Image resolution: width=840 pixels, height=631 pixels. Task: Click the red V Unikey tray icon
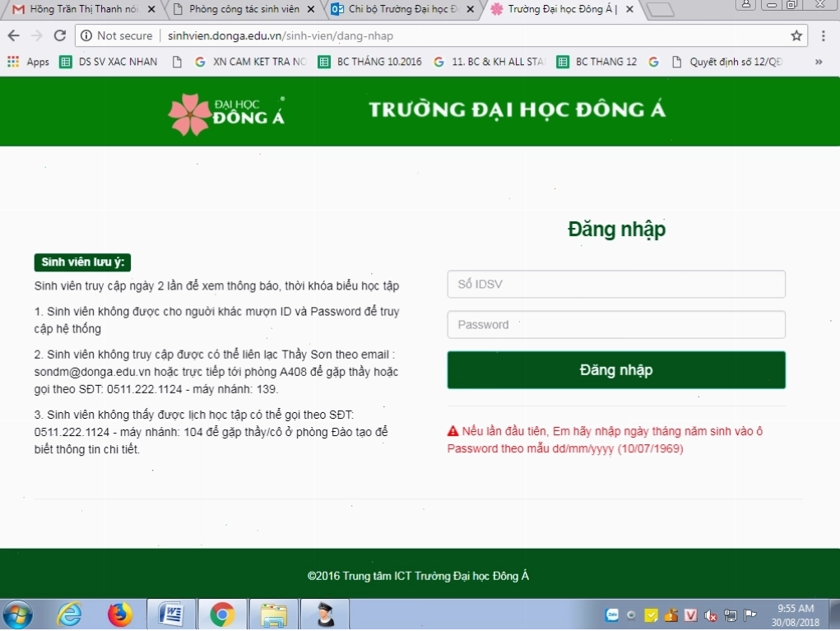pyautogui.click(x=690, y=615)
